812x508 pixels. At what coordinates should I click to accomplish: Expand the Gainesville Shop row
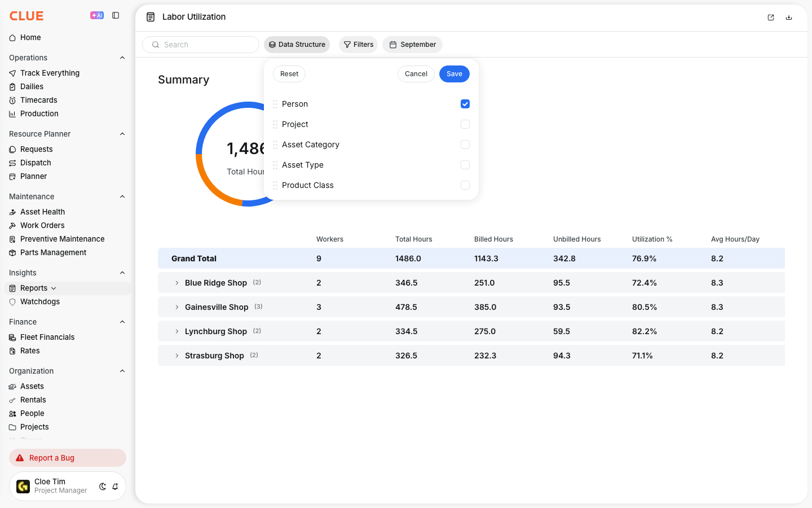[x=177, y=307]
